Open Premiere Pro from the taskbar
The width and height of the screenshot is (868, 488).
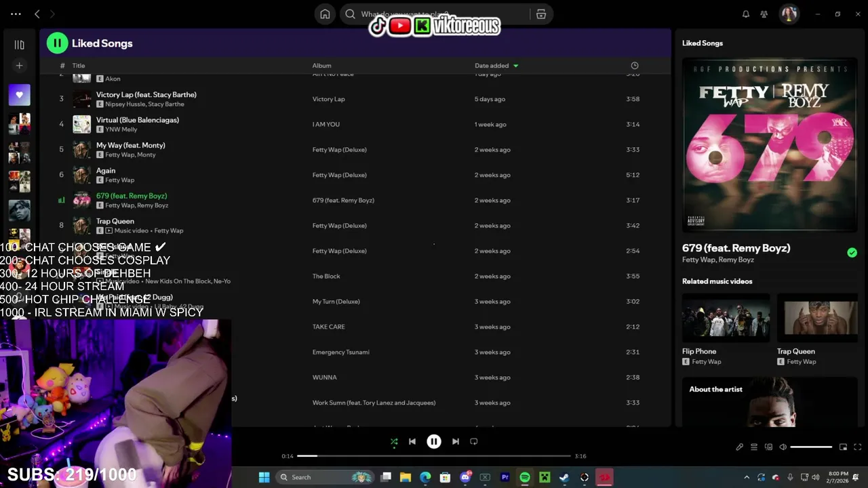point(505,477)
